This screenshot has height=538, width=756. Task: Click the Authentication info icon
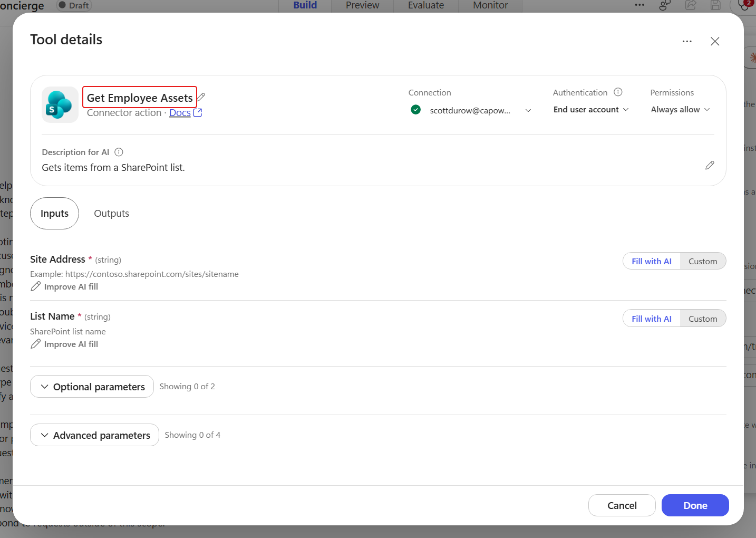click(618, 92)
